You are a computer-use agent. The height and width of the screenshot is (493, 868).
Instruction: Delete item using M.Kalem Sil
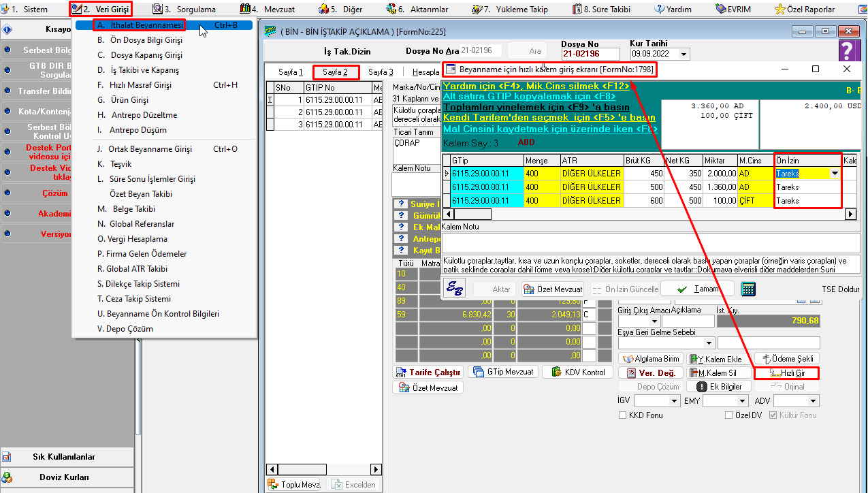719,373
